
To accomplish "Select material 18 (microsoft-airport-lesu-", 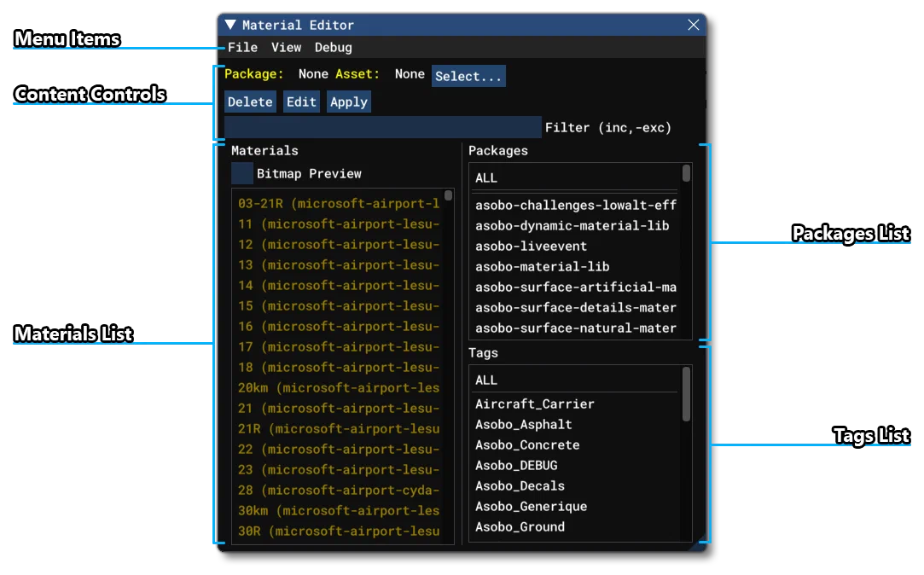I will tap(339, 368).
